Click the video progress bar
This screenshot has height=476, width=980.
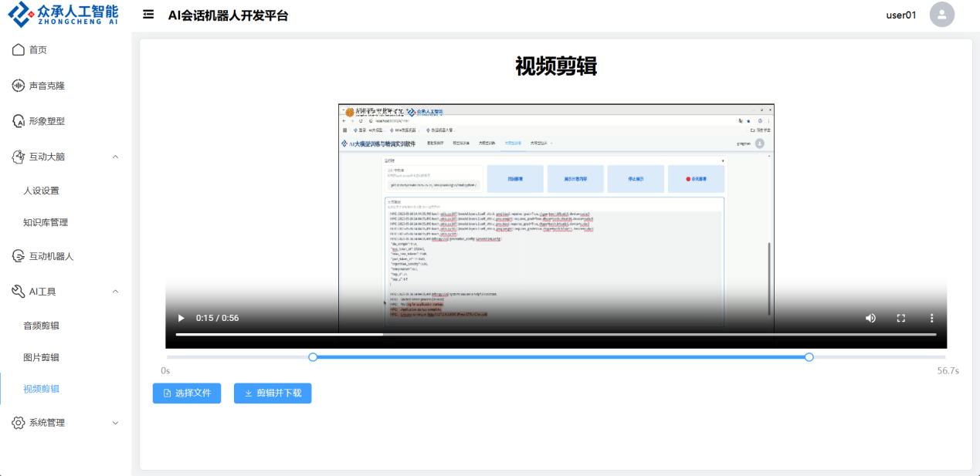(x=556, y=334)
